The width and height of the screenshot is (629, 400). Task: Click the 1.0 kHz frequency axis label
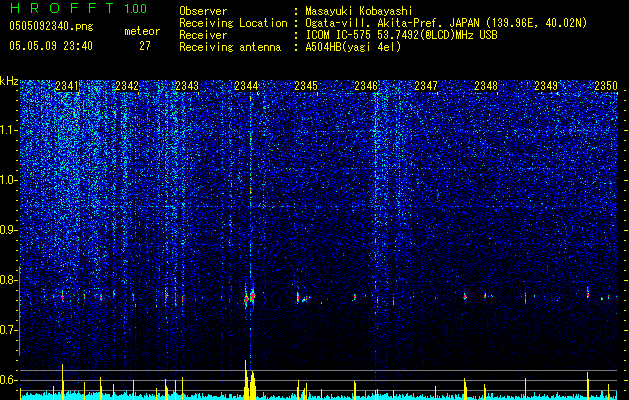[x=9, y=180]
